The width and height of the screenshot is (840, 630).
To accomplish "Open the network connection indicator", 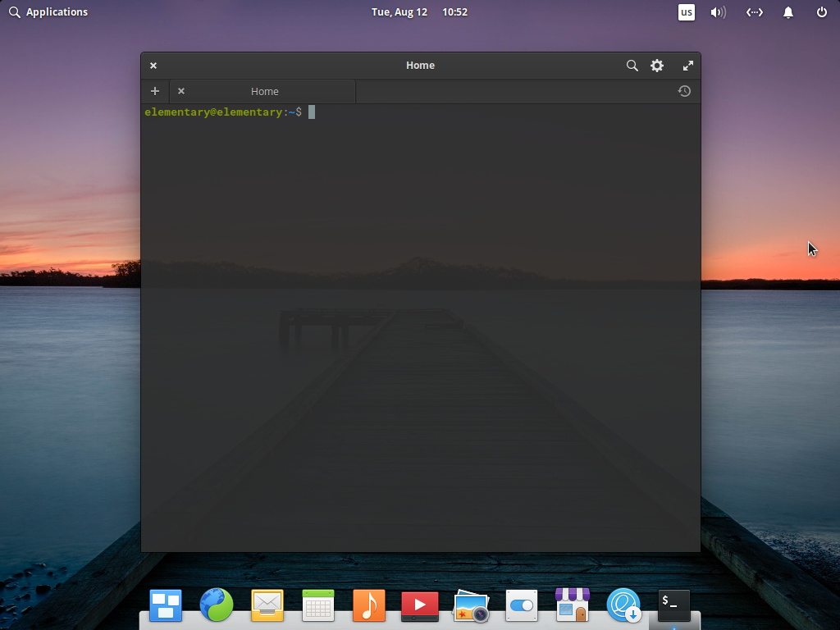I will [x=754, y=12].
